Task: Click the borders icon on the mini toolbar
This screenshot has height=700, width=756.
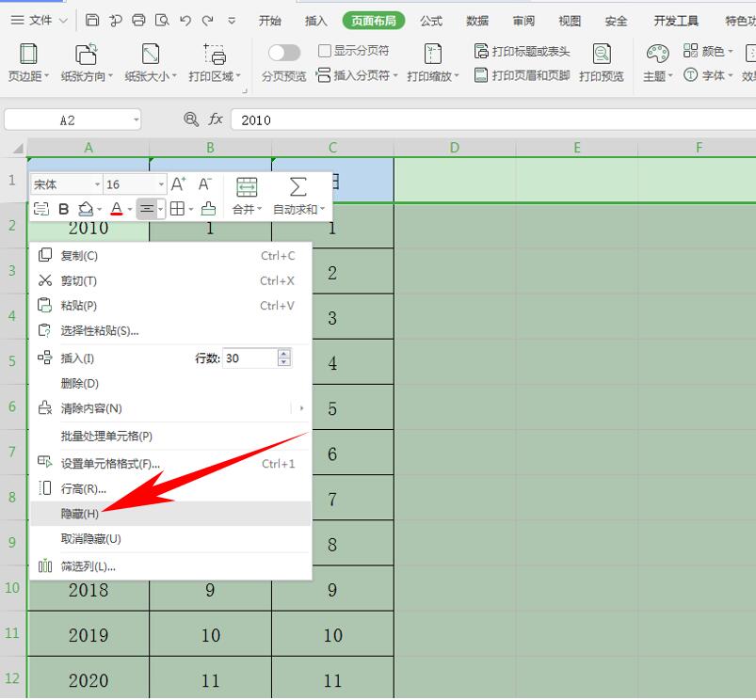Action: click(x=175, y=209)
